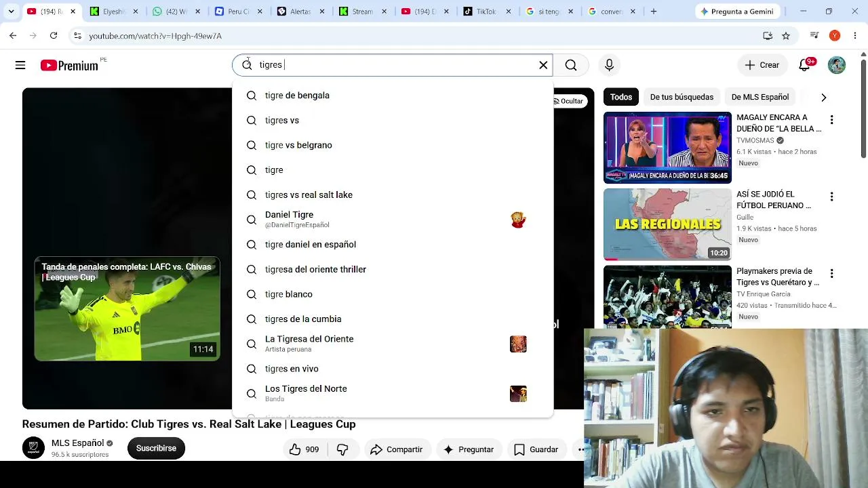Viewport: 868px width, 488px height.
Task: Open 'Playmakers previa de Tigres vs Querétaro' title
Action: 778,277
